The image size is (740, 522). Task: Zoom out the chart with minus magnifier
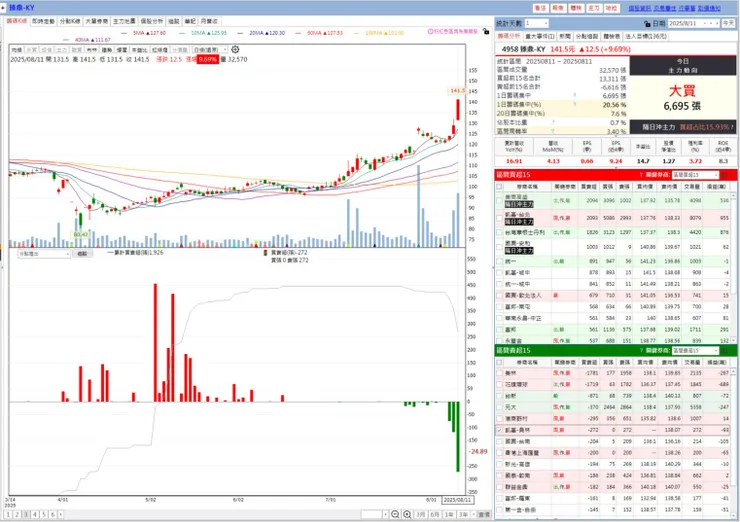point(395,514)
